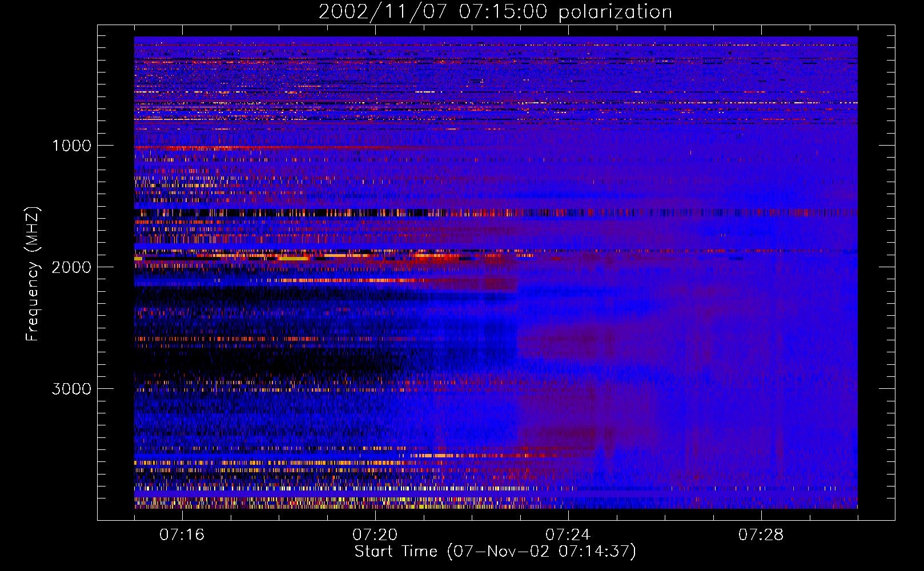The height and width of the screenshot is (571, 924).
Task: Click the 07:16 time tick label
Action: pyautogui.click(x=182, y=535)
